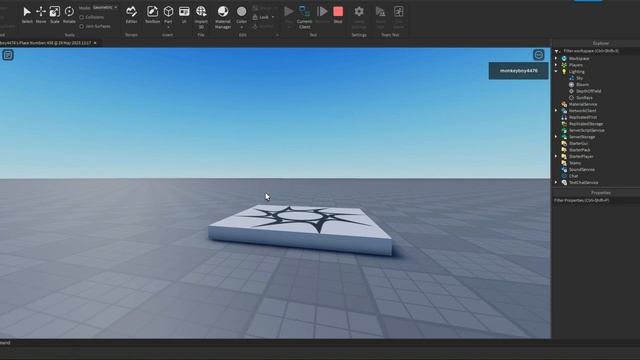Open the viewport menu icon near the player list
This screenshot has width=640, height=360.
[539, 55]
